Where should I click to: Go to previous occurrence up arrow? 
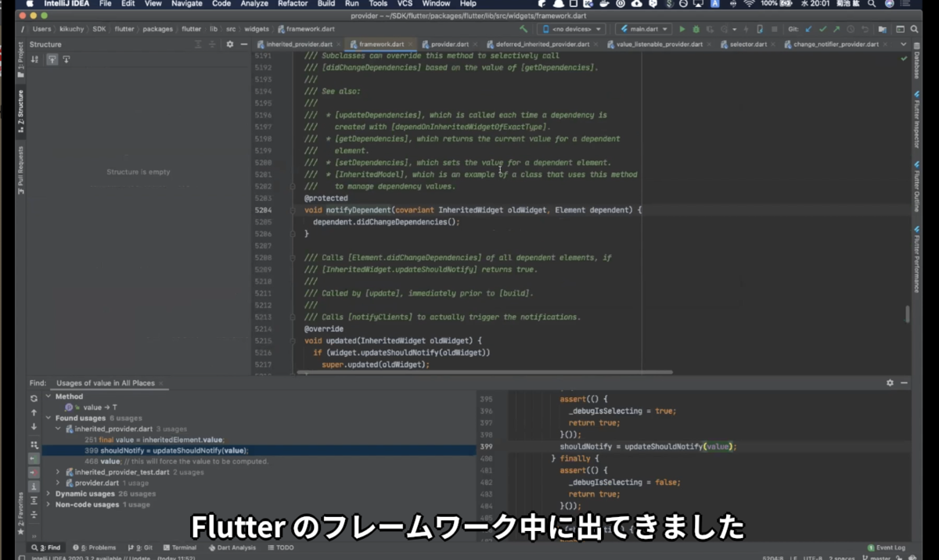click(x=34, y=412)
